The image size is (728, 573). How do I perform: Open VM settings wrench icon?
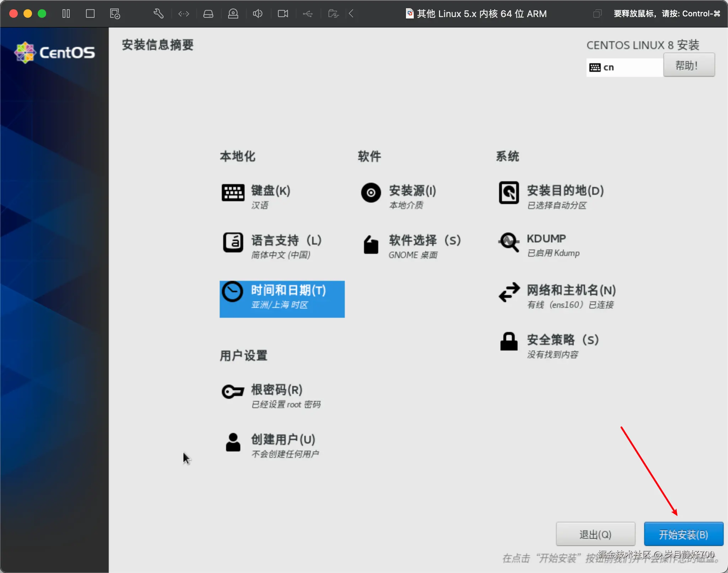[158, 14]
